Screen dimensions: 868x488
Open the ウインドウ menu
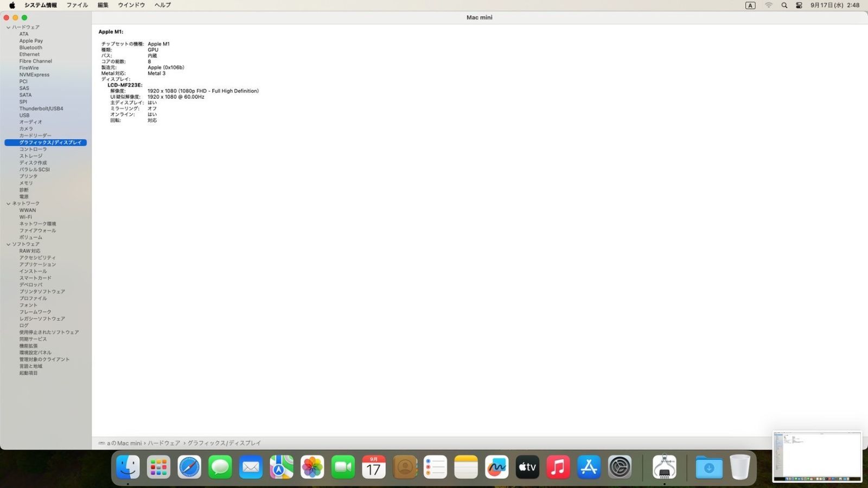click(131, 5)
